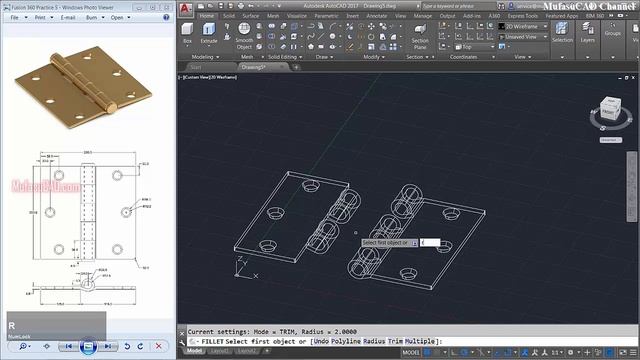The width and height of the screenshot is (640, 360).
Task: Switch to the Solid ribbon tab
Action: [229, 16]
